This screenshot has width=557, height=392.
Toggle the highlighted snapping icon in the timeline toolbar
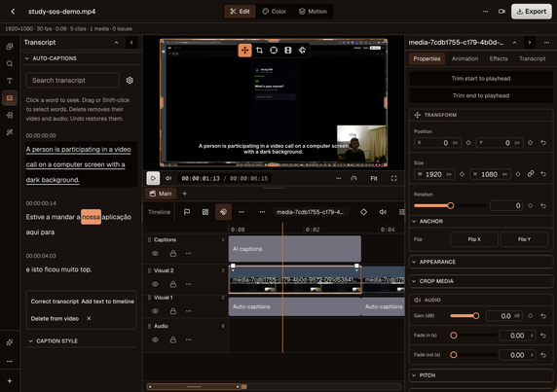223,212
